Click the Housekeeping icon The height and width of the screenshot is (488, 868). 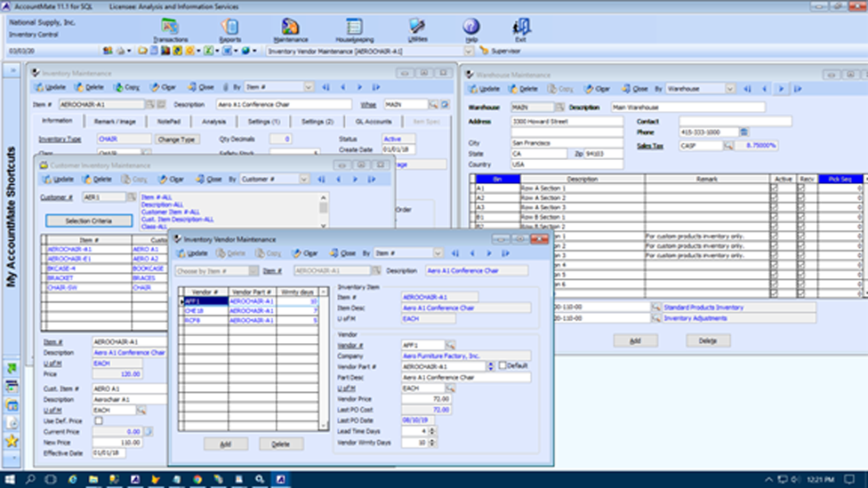tap(354, 28)
